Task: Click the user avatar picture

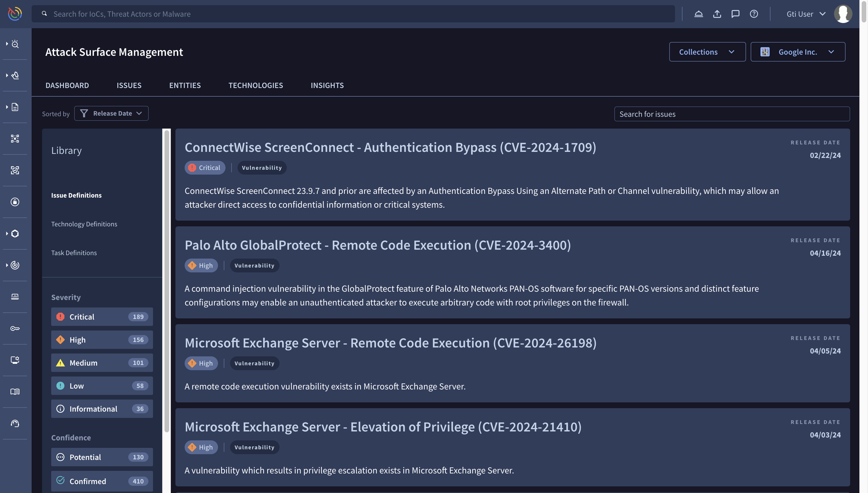Action: [843, 14]
